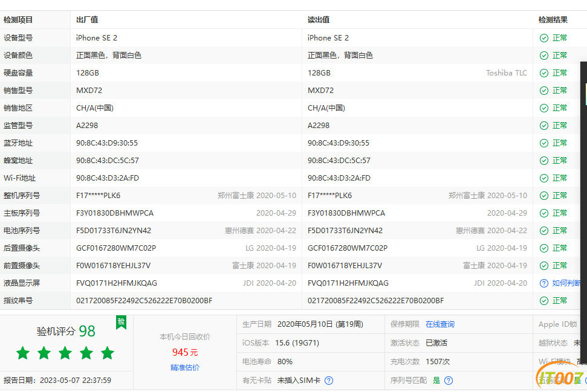Screen dimensions: 587x392
Task: Click the 报告日期 2023-05-07 22:37:59 text
Action: pyautogui.click(x=57, y=381)
